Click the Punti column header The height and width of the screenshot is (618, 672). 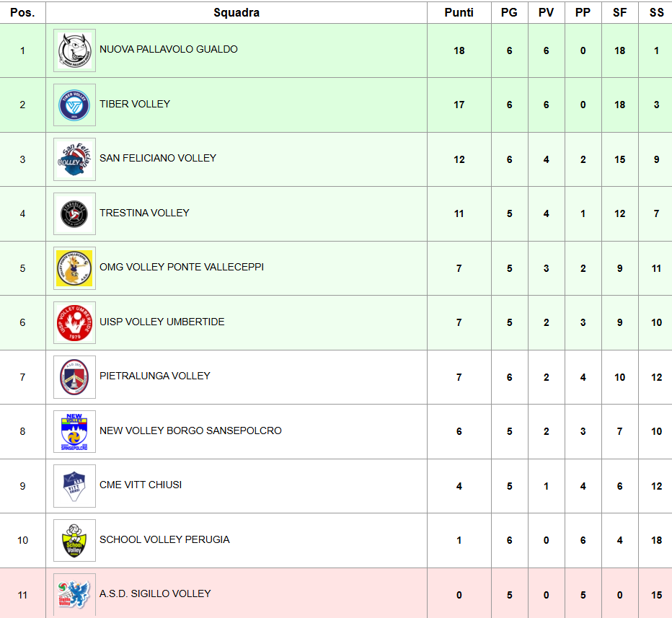[459, 12]
